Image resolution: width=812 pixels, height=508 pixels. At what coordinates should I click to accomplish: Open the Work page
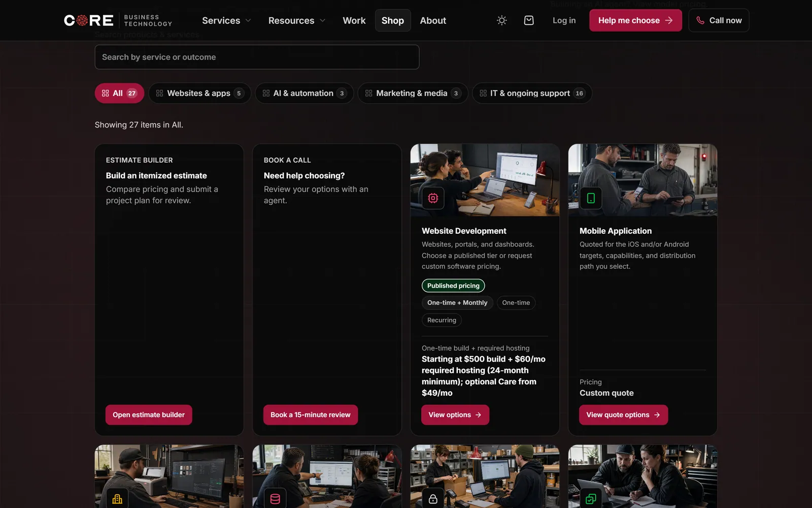pos(354,20)
